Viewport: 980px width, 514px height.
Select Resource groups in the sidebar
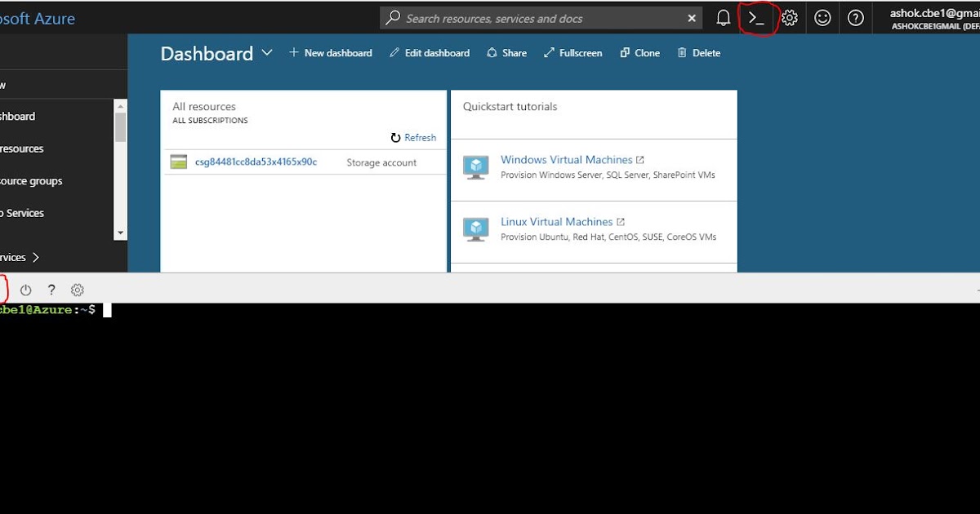(x=30, y=180)
